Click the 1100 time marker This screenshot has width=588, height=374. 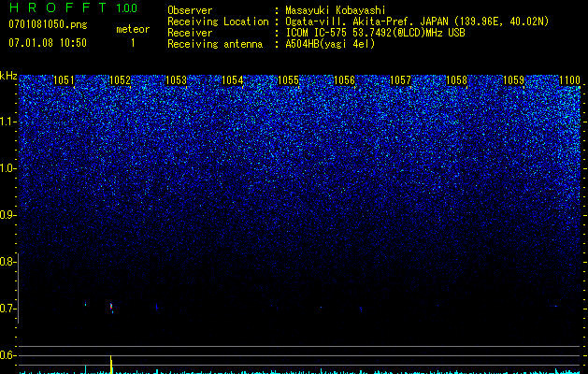[x=569, y=80]
